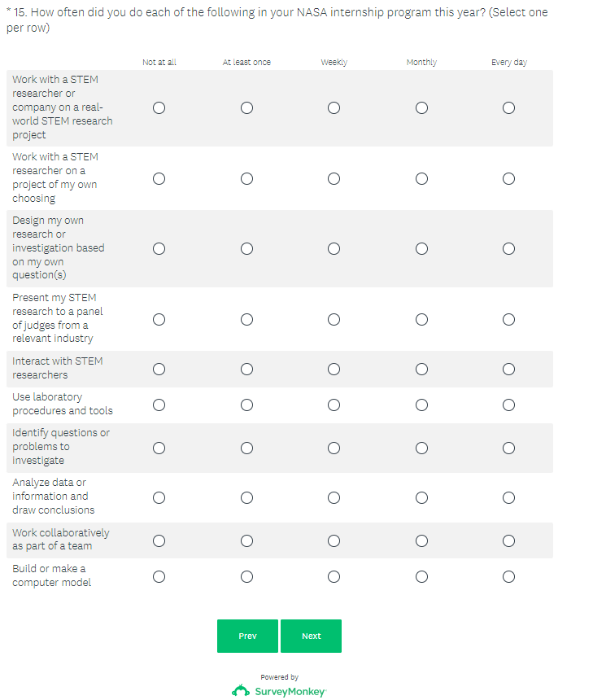Select 'Every day' for work collaboratively in team
The height and width of the screenshot is (700, 593).
pos(508,540)
